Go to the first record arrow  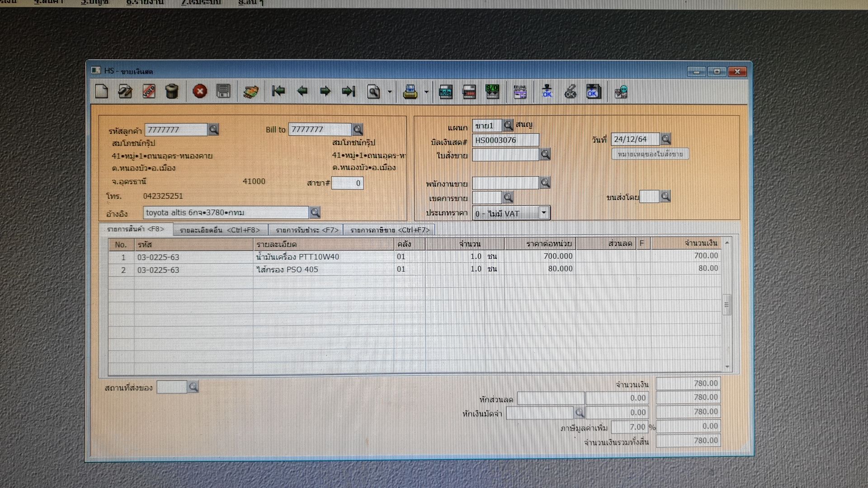click(x=278, y=91)
